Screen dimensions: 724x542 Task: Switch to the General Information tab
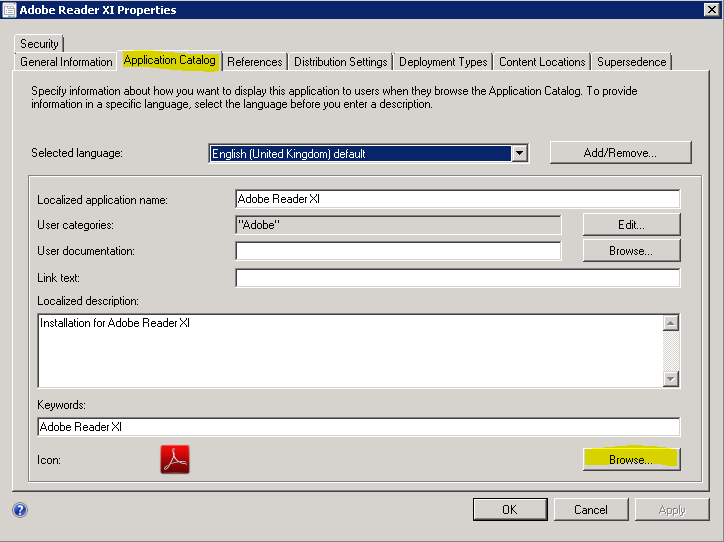click(66, 62)
